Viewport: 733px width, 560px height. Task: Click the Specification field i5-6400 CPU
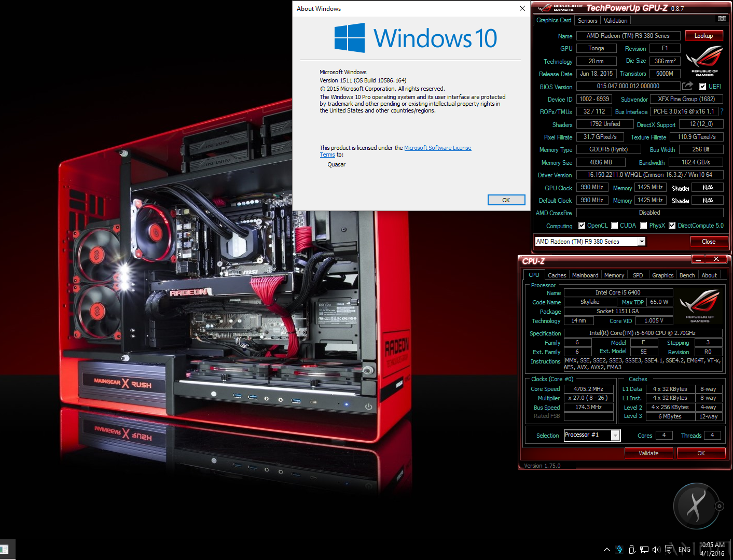[x=643, y=333]
